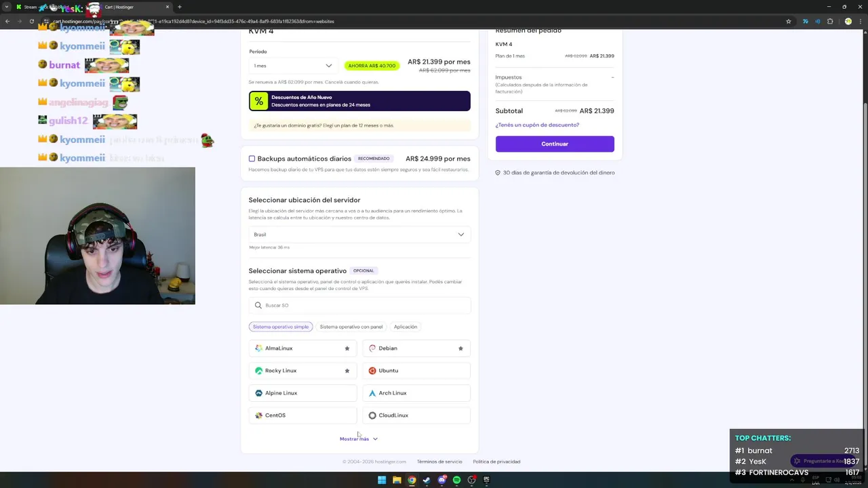Open the browser extensions puzzle icon
This screenshot has height=488, width=868.
click(830, 21)
